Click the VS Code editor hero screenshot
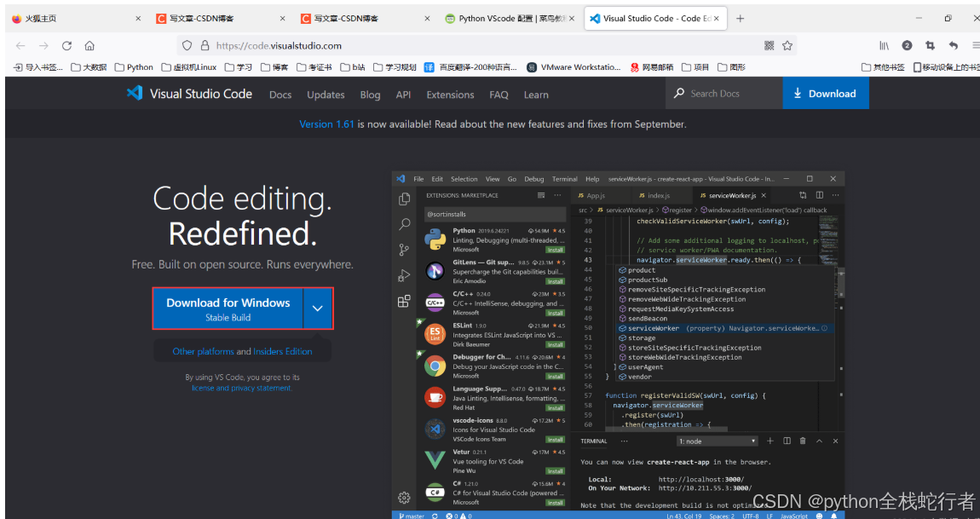This screenshot has height=519, width=980. pos(618,345)
